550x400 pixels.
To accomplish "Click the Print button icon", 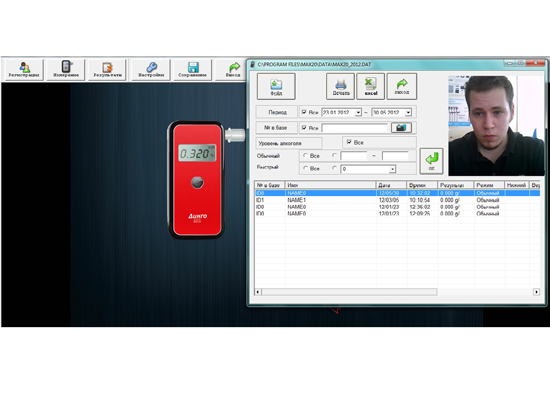I will [x=341, y=86].
